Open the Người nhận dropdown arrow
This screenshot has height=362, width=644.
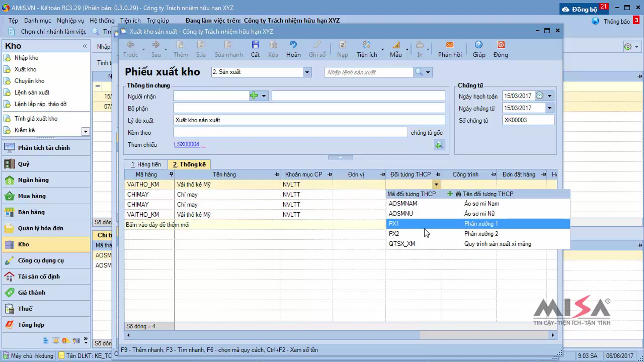tap(264, 96)
